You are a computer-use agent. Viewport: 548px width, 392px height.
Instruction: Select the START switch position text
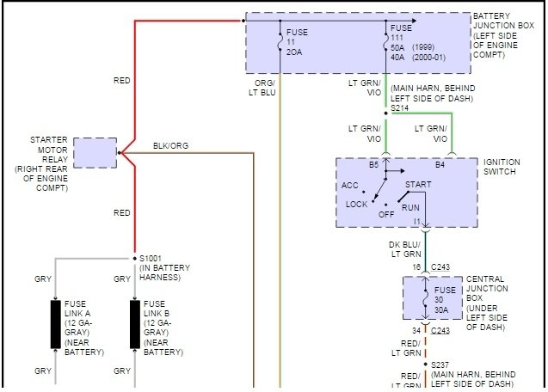[x=418, y=185]
